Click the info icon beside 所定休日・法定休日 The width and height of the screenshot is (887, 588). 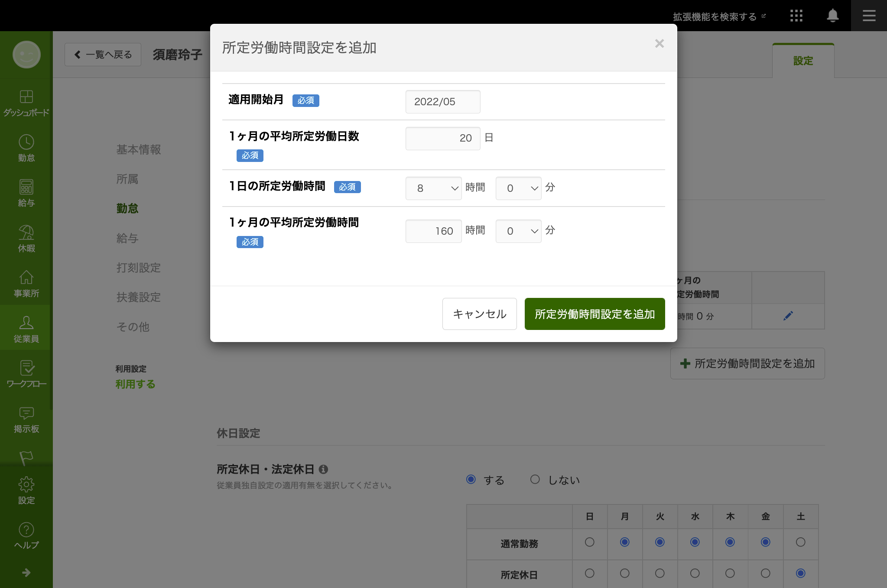tap(323, 469)
